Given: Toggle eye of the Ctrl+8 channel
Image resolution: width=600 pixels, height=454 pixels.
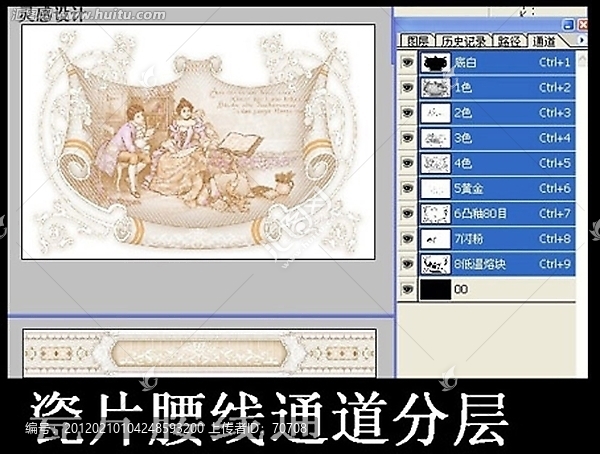Looking at the screenshot, I should coord(408,239).
